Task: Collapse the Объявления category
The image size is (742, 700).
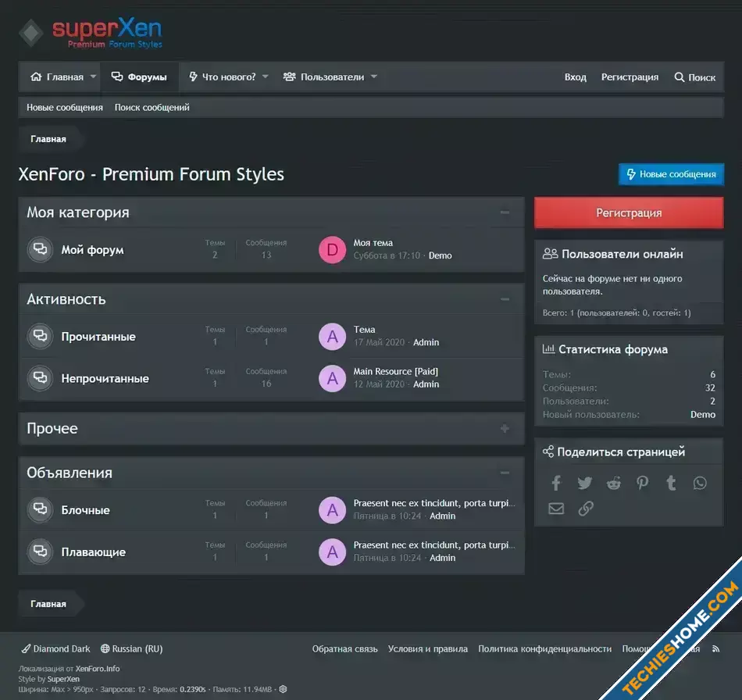Action: (x=505, y=473)
